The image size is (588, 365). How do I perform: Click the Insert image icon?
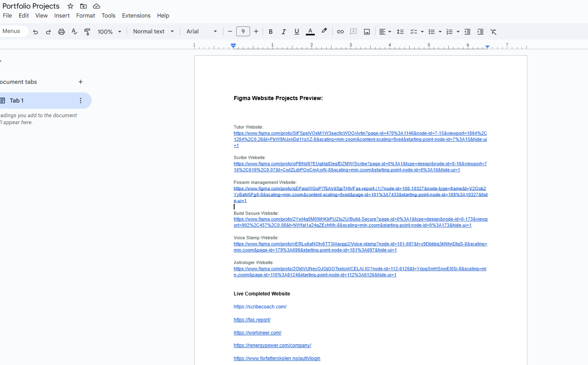pyautogui.click(x=367, y=32)
